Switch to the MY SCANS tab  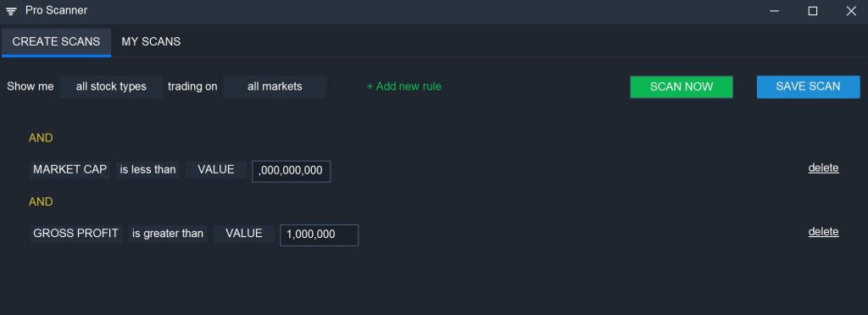click(151, 42)
